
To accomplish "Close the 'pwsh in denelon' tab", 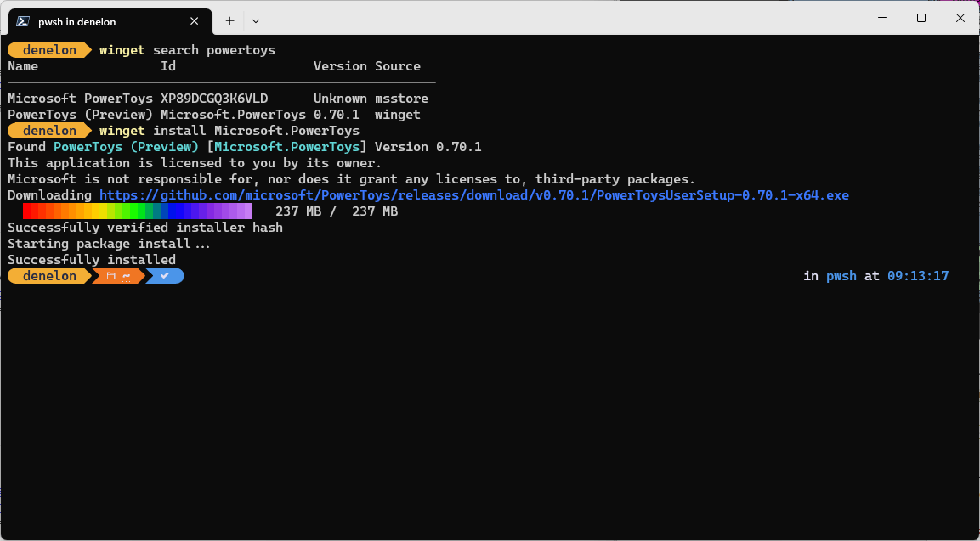I will pyautogui.click(x=194, y=20).
